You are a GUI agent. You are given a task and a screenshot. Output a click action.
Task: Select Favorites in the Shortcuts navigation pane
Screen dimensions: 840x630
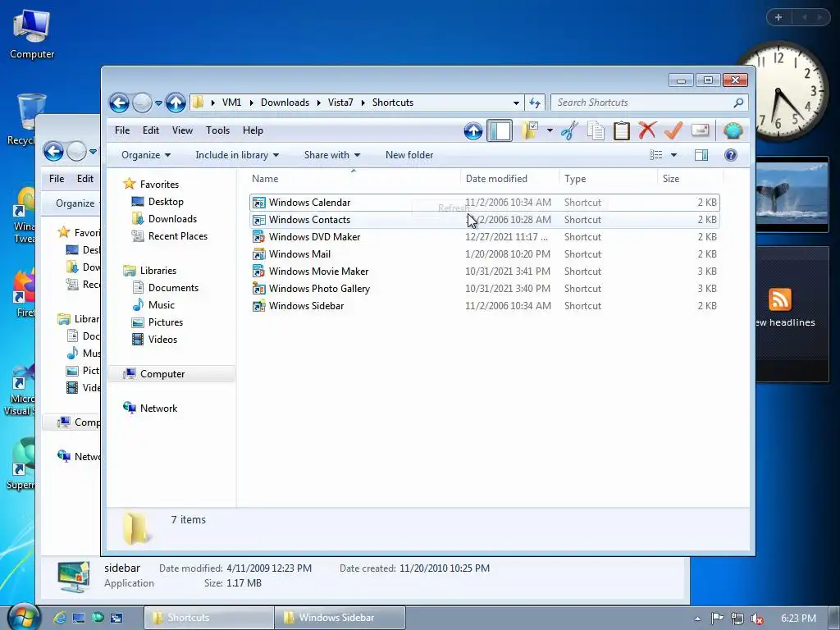pyautogui.click(x=159, y=185)
